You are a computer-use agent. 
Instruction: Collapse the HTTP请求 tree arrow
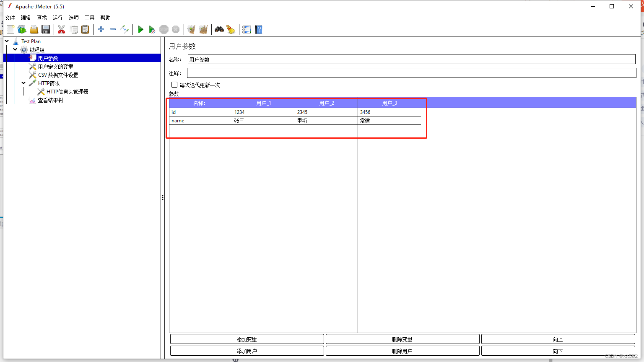(23, 83)
